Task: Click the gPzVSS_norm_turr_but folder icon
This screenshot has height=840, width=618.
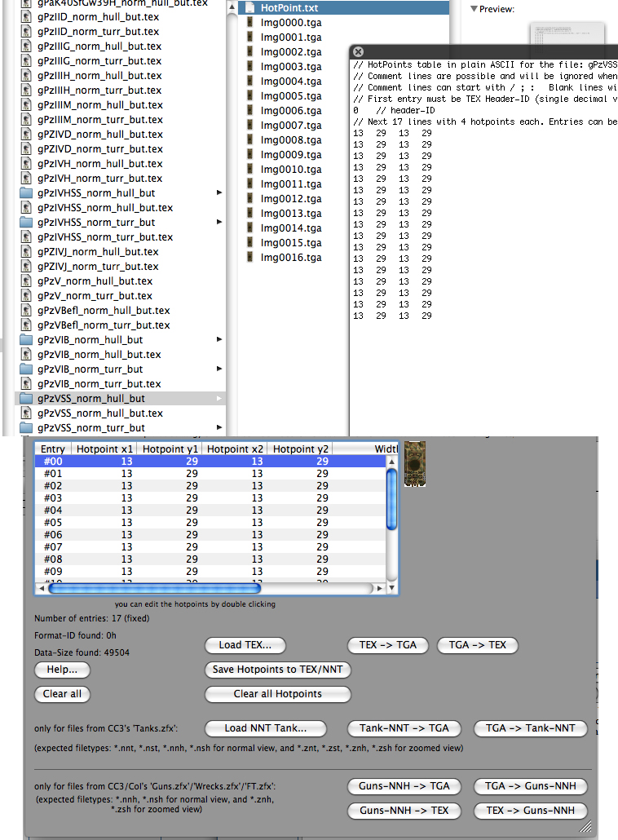Action: (26, 428)
